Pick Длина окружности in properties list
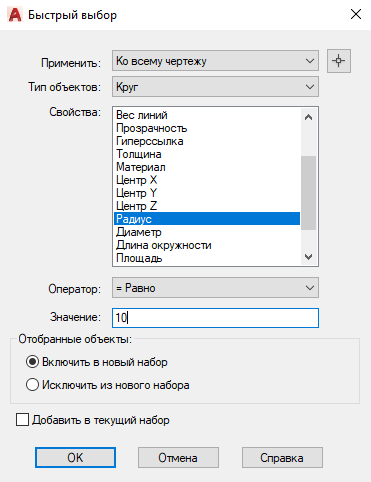Viewport: 371px width, 482px height. coord(207,245)
